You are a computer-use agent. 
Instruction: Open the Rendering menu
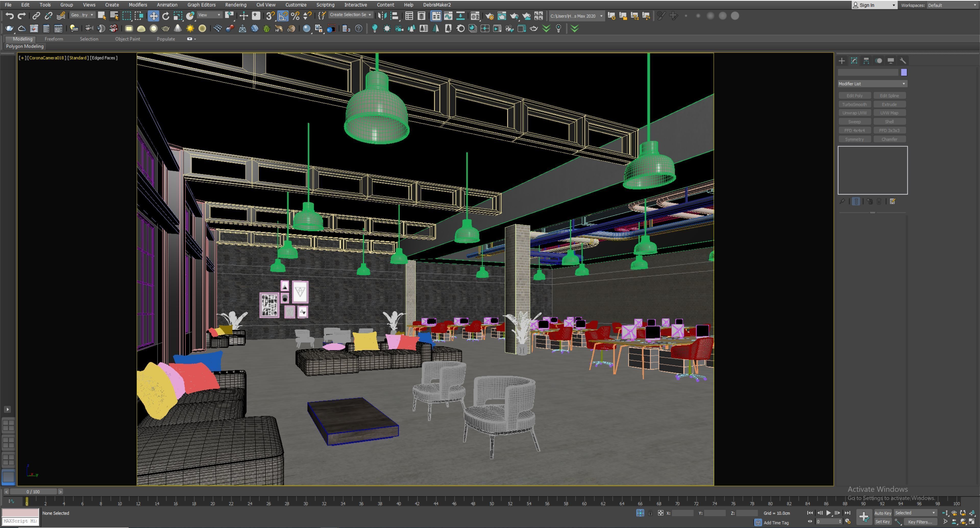pos(236,5)
